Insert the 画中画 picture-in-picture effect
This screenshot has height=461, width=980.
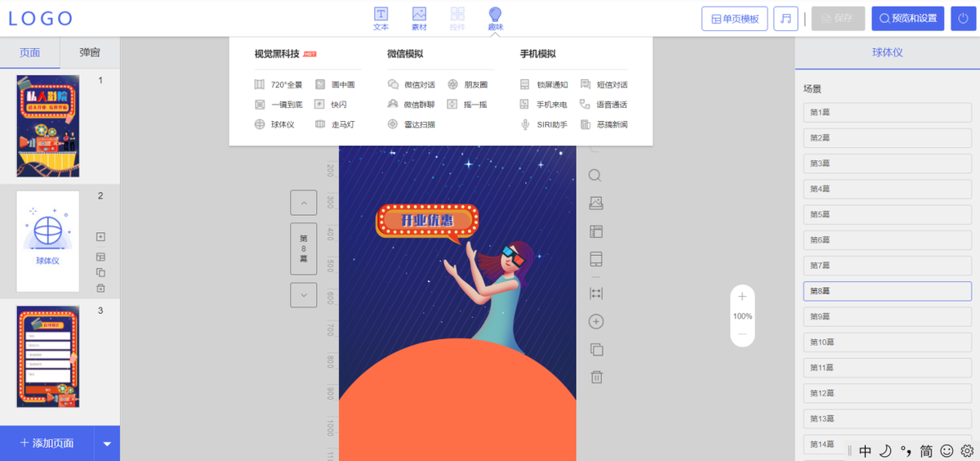[335, 84]
